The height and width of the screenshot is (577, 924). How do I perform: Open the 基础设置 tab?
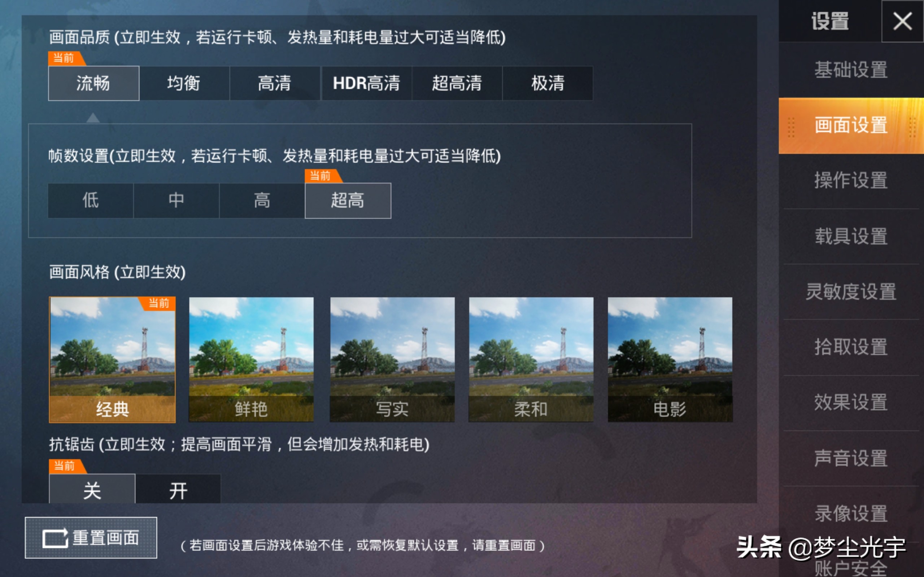click(x=851, y=70)
